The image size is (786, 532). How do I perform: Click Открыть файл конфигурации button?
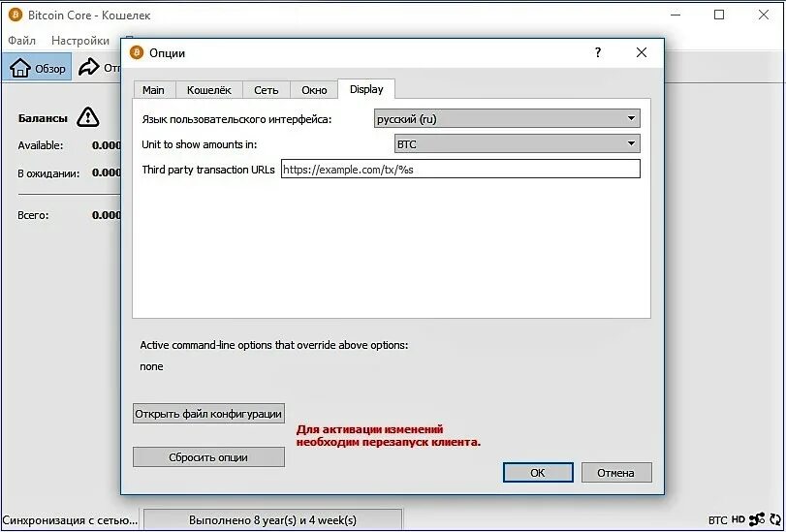tap(208, 414)
